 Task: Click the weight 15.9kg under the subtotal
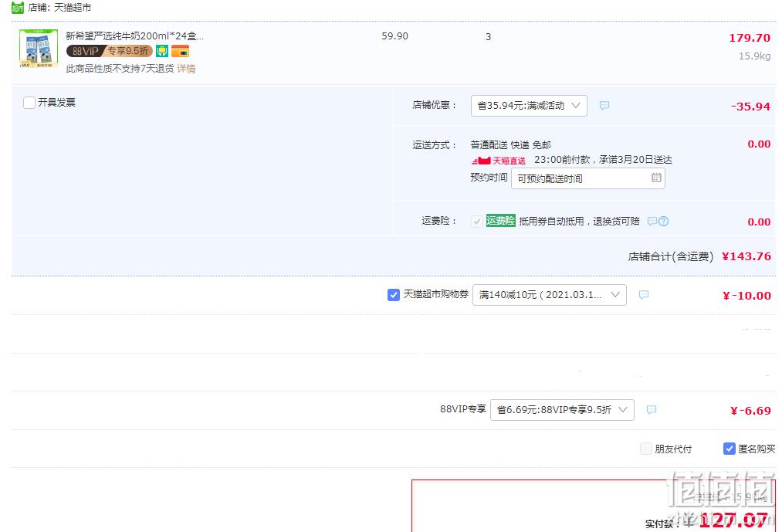(754, 56)
